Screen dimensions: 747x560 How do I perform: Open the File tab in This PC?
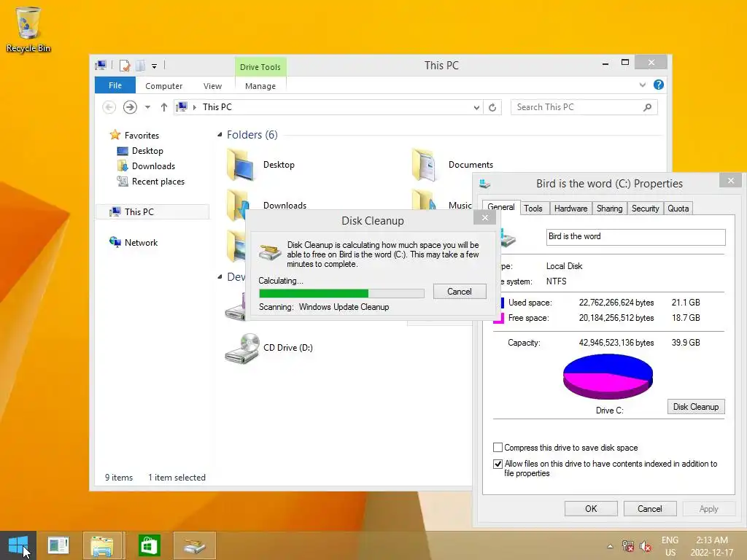point(115,86)
